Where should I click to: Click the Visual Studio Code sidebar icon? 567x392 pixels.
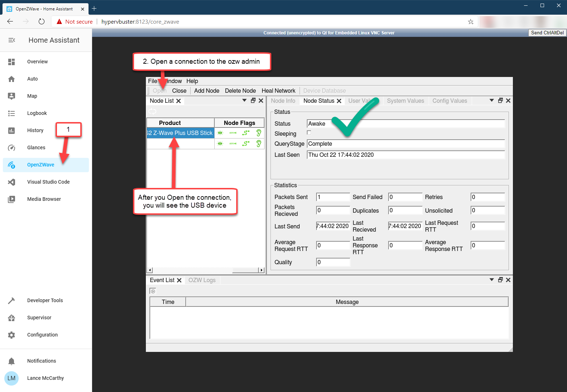click(x=11, y=182)
